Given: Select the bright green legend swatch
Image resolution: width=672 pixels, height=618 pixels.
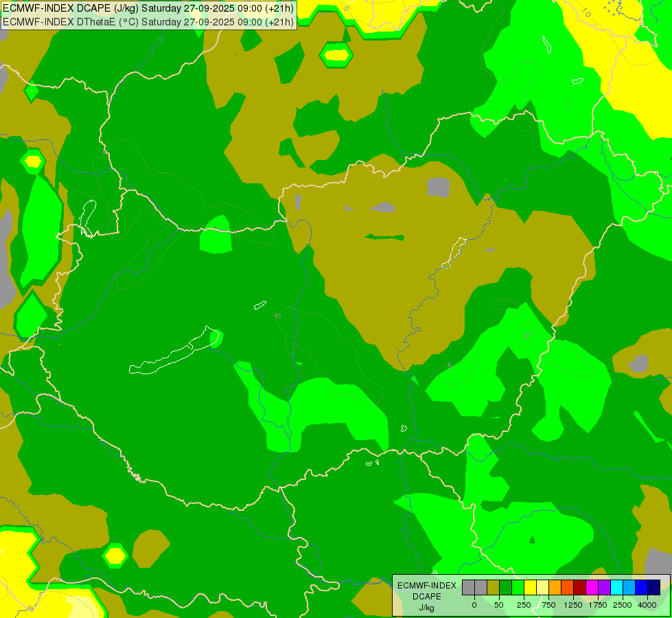Looking at the screenshot, I should (x=518, y=588).
